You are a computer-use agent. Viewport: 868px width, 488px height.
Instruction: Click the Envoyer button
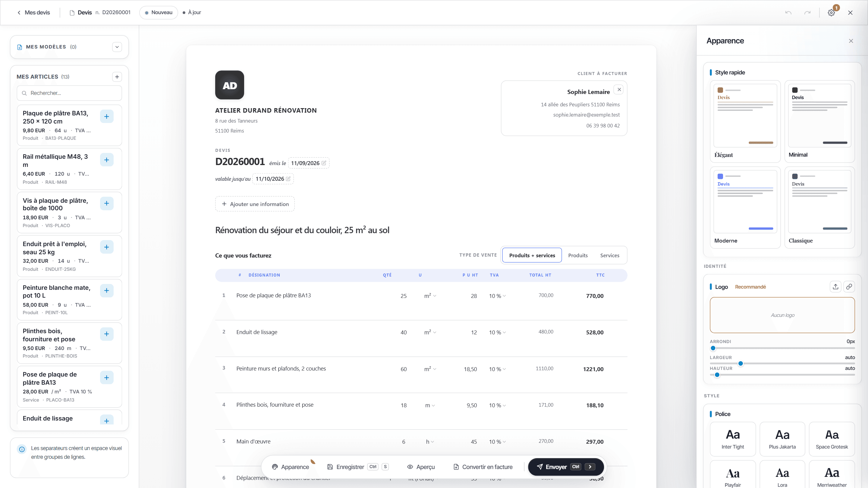[x=566, y=467]
